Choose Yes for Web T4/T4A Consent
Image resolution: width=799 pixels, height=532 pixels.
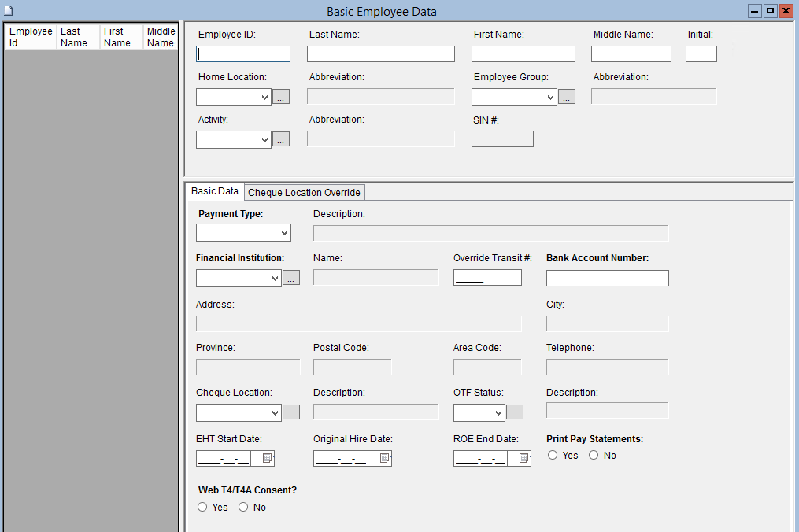(x=203, y=508)
